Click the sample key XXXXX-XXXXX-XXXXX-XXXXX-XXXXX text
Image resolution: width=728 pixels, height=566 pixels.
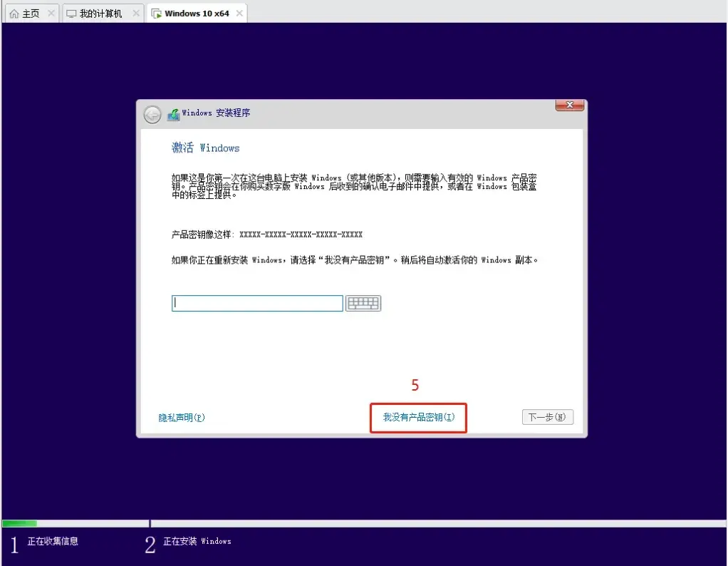[301, 235]
